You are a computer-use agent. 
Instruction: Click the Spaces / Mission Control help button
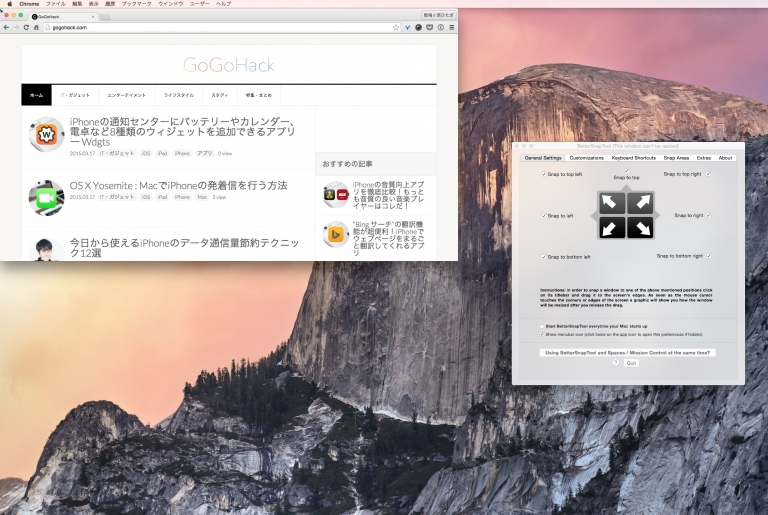pyautogui.click(x=627, y=352)
